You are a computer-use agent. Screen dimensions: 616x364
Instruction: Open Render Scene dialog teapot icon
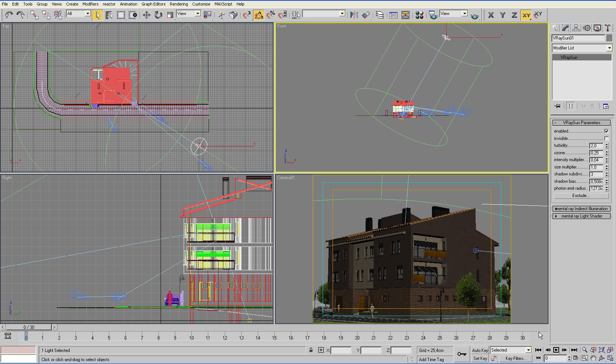(433, 15)
